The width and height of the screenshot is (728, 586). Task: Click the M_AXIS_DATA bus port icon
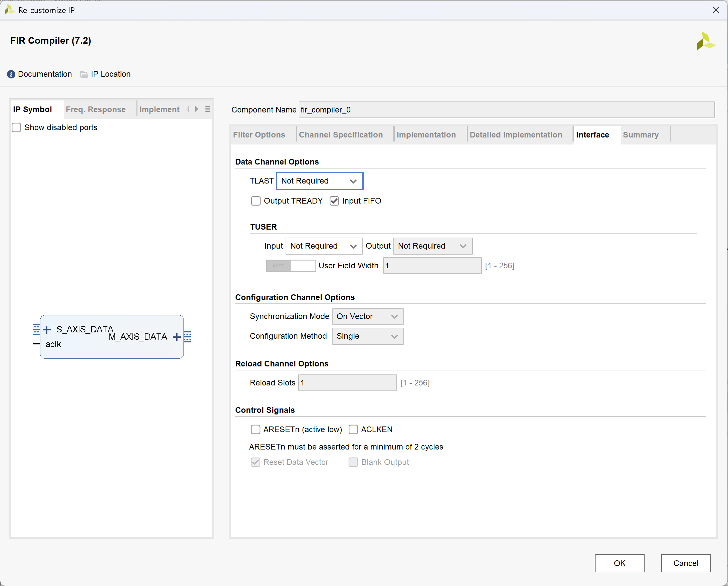188,337
